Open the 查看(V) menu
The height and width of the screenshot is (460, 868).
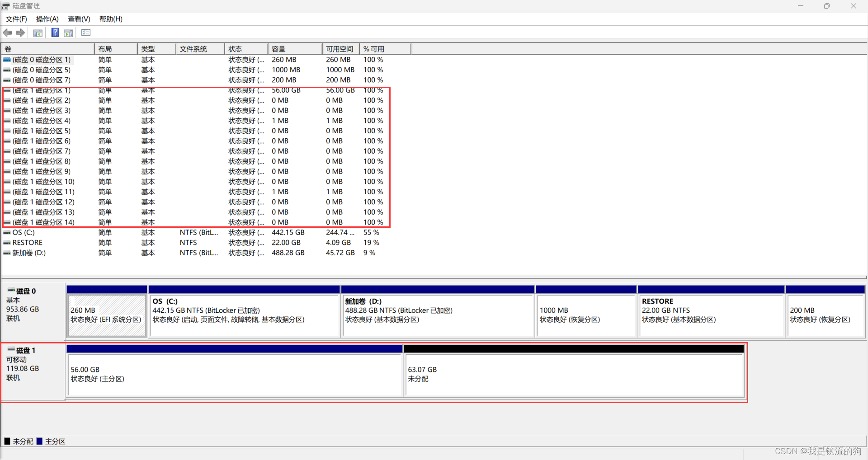(x=79, y=19)
